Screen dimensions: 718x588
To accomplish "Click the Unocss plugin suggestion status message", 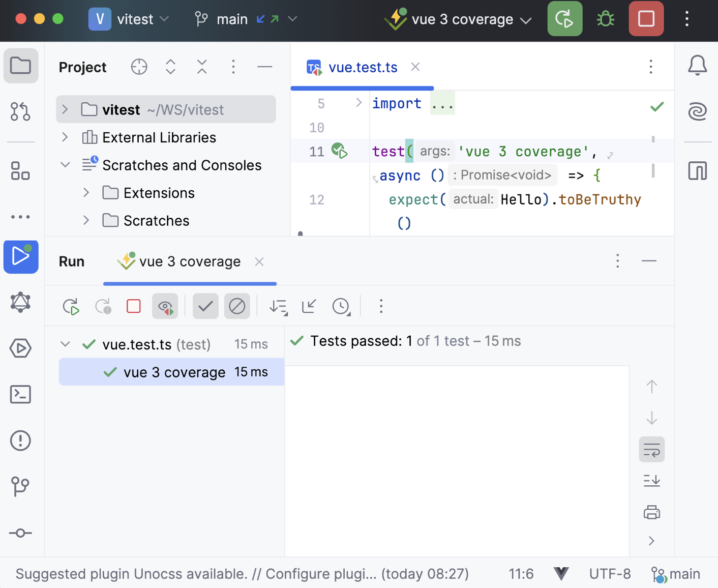I will point(242,574).
